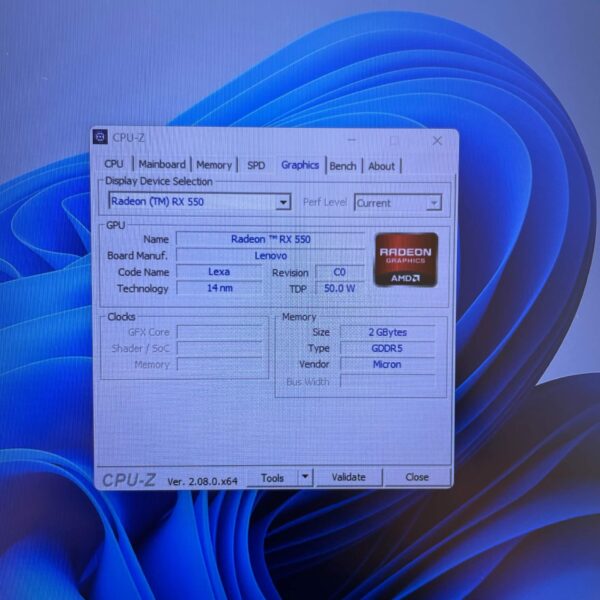Minimize the CPU-Z window
The width and height of the screenshot is (600, 600).
[x=352, y=140]
